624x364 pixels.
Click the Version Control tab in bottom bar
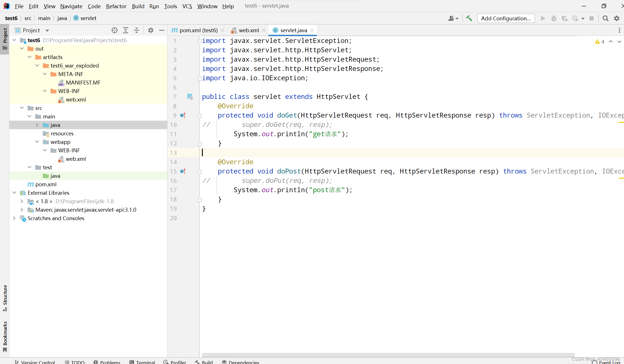click(37, 362)
